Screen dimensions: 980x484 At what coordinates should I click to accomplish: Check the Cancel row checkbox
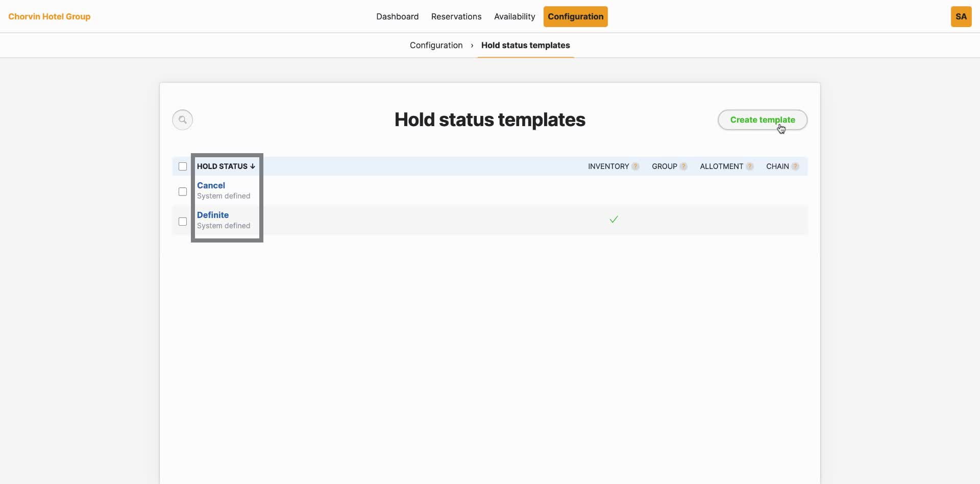click(x=182, y=191)
